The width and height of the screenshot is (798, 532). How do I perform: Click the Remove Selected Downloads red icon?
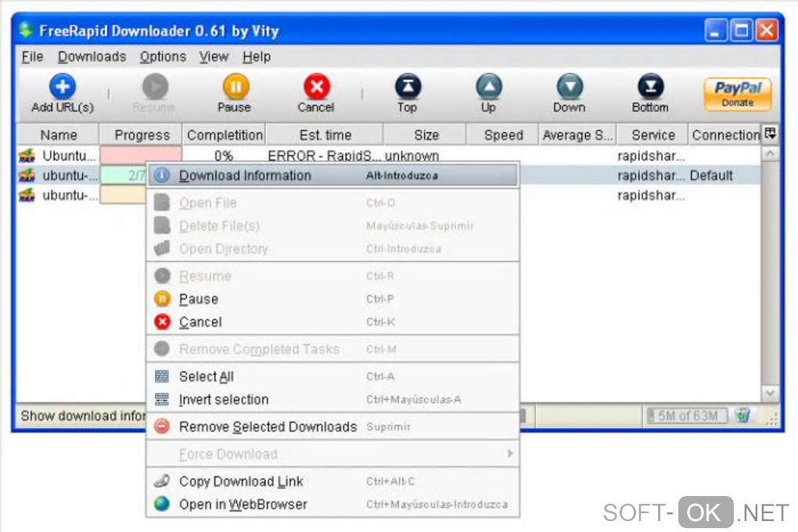click(x=162, y=426)
